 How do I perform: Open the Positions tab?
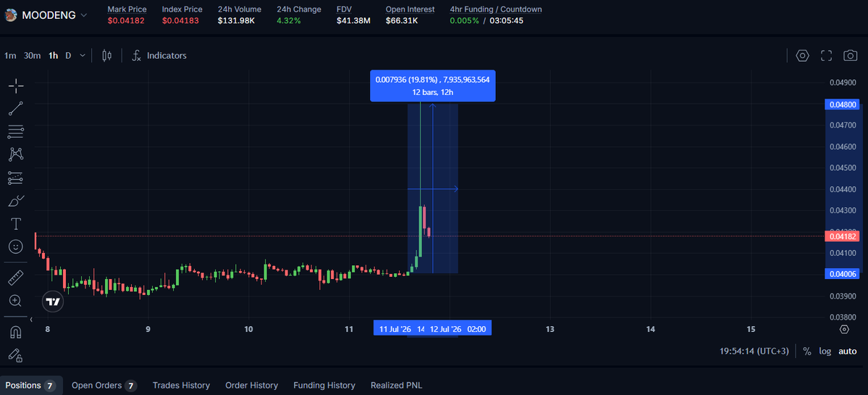click(x=30, y=386)
